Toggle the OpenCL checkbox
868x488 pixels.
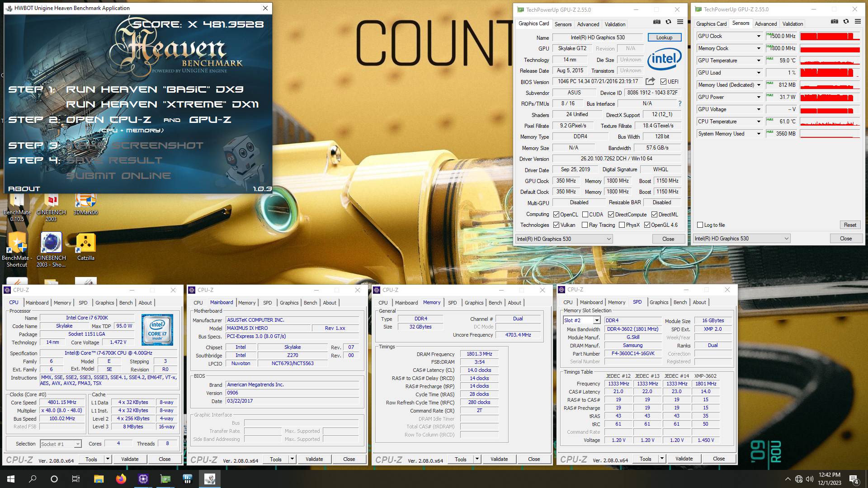click(556, 215)
